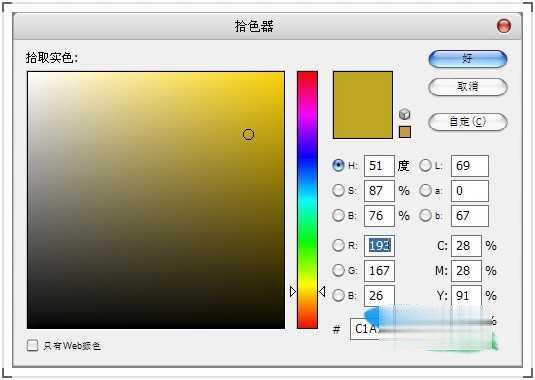Click the 度 degree unit label

click(x=404, y=166)
